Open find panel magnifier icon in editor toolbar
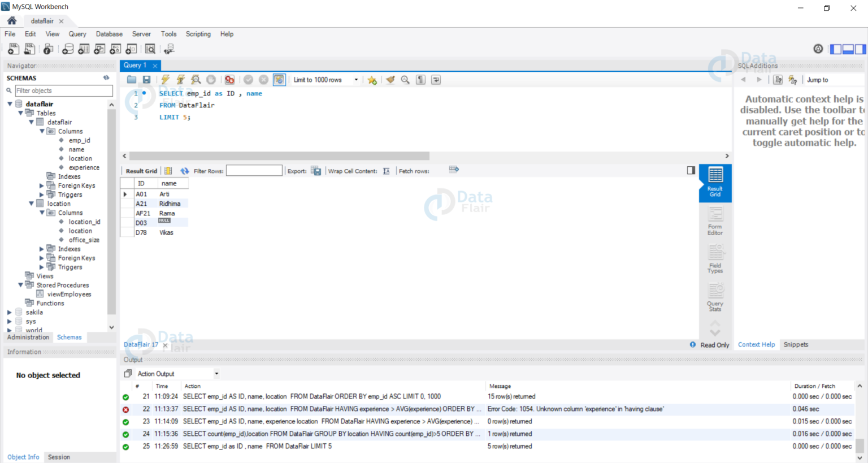Screen dimensions: 868x463 pos(405,80)
